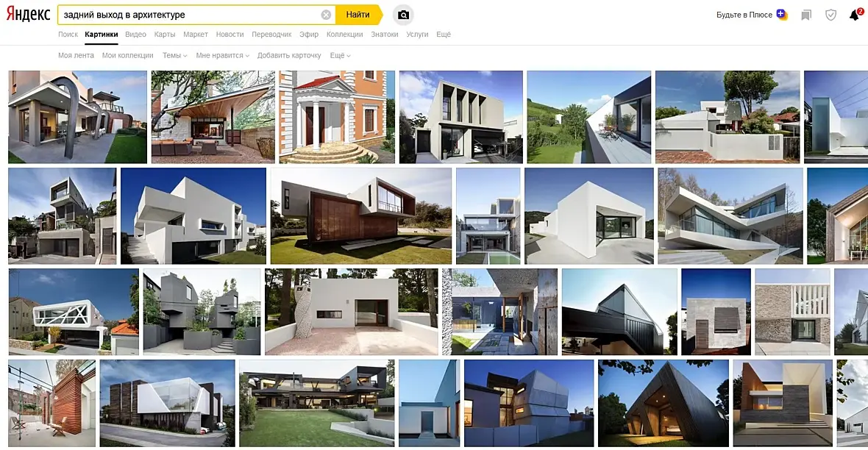Open bookmarks collections icon

click(806, 15)
